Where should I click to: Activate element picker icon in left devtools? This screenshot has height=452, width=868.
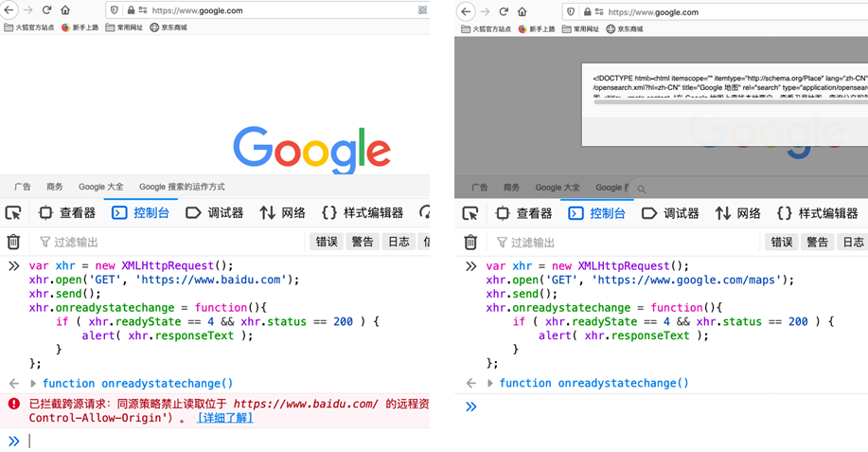tap(13, 212)
